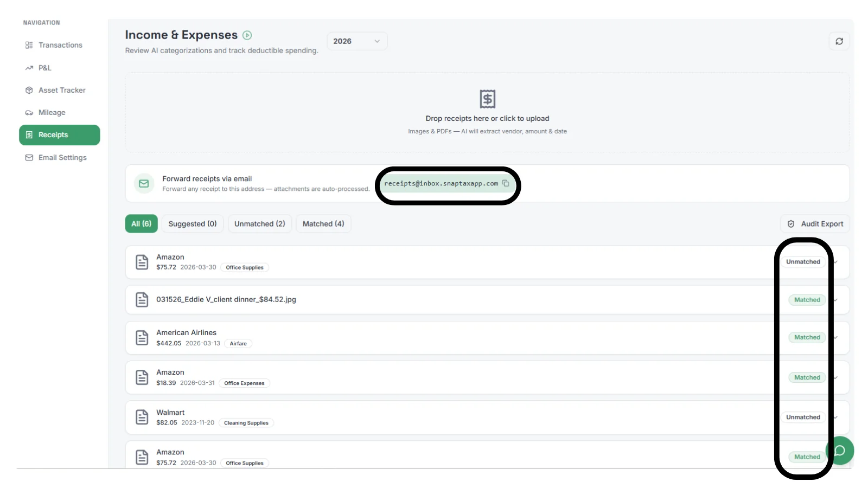Click the document icon of the client dinner receipt
The image size is (868, 488).
click(x=142, y=300)
